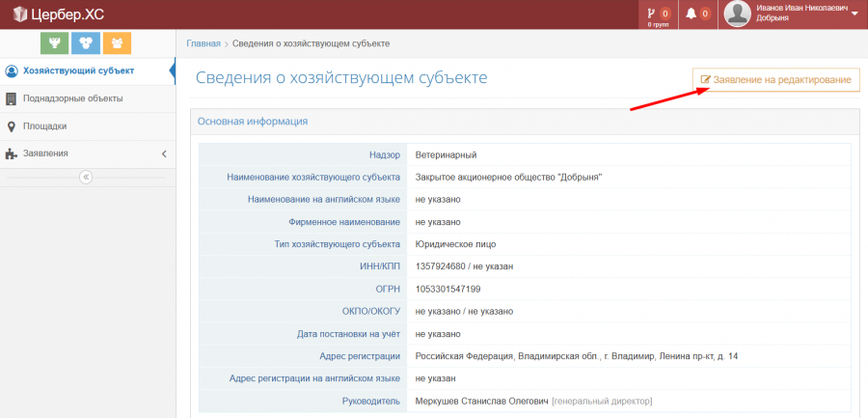Select Хозяйствующий субъект in sidebar
Image resolution: width=868 pixels, height=418 pixels.
point(77,70)
